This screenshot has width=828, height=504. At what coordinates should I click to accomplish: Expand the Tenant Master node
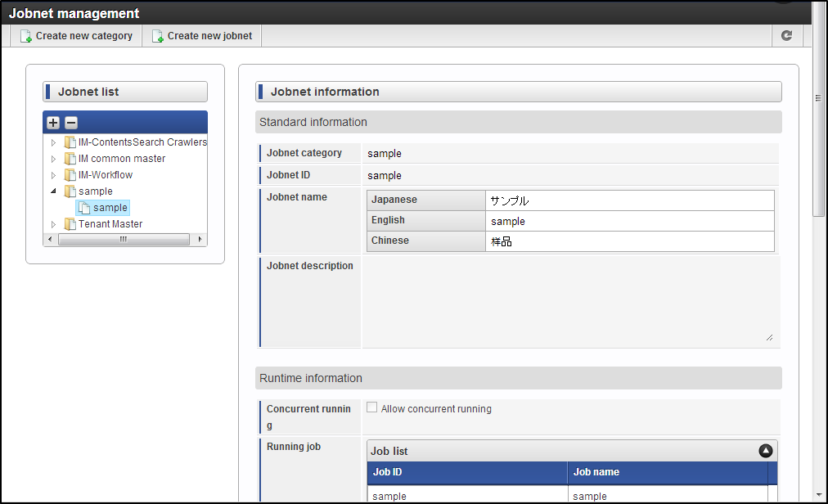(x=53, y=224)
